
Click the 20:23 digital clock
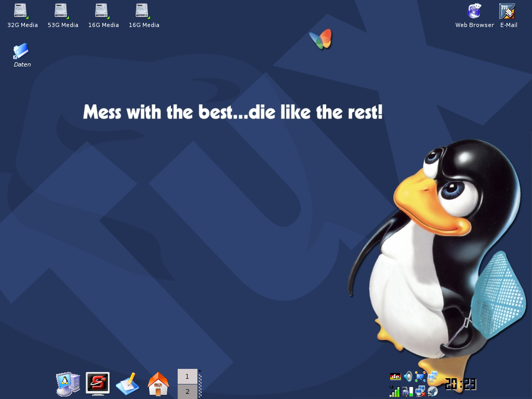[x=460, y=384]
